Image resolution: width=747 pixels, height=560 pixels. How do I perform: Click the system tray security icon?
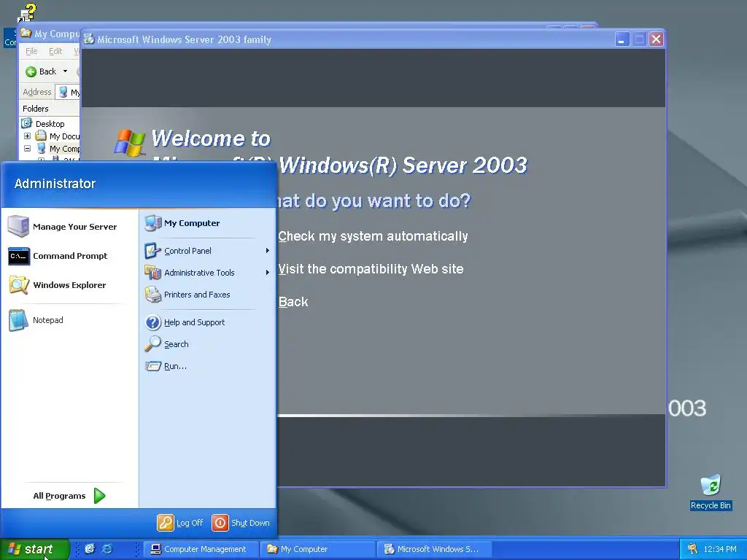(x=693, y=549)
